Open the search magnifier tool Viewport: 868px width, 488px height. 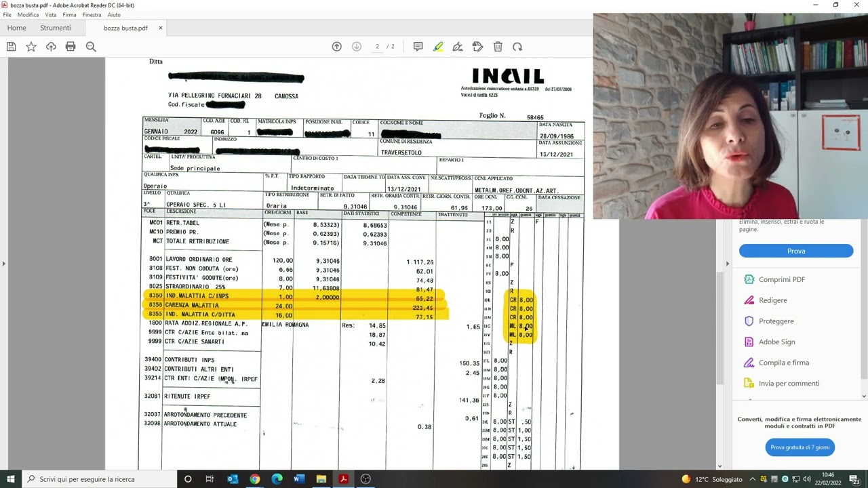(x=91, y=47)
